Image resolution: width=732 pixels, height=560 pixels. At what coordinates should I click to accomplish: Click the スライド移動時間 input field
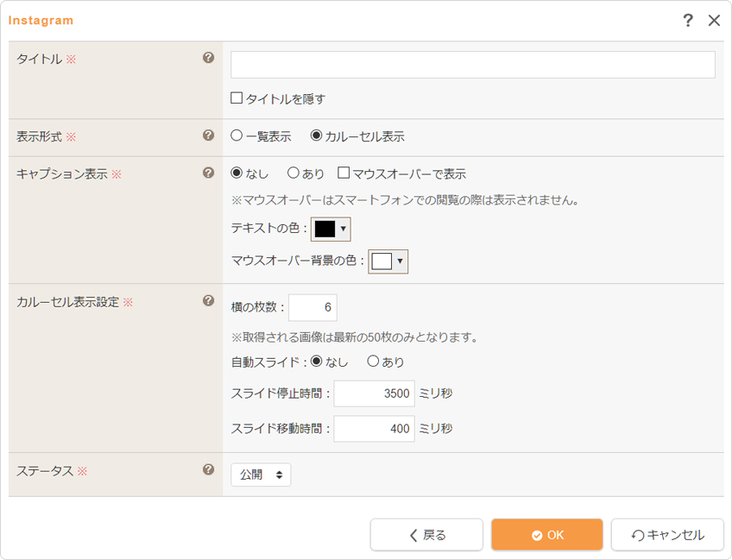374,428
